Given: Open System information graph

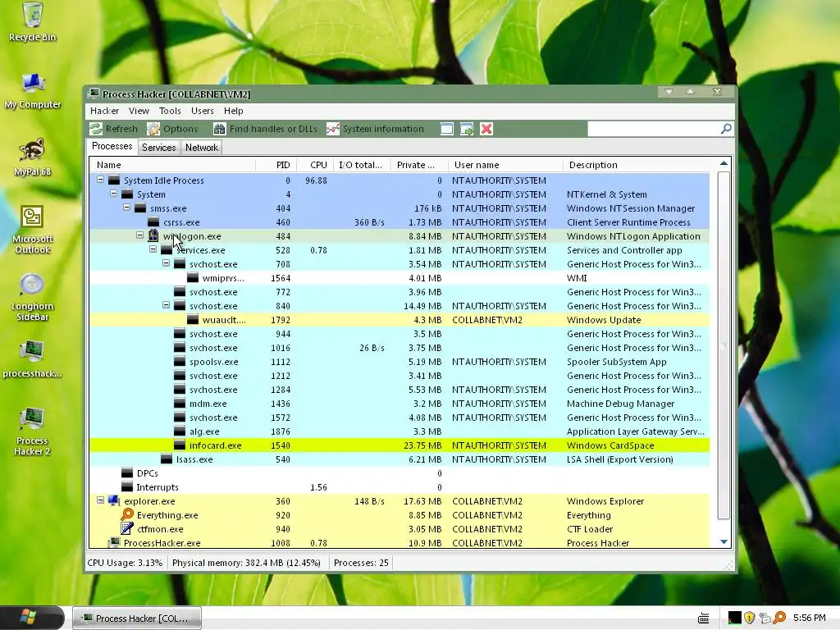Looking at the screenshot, I should (x=375, y=129).
